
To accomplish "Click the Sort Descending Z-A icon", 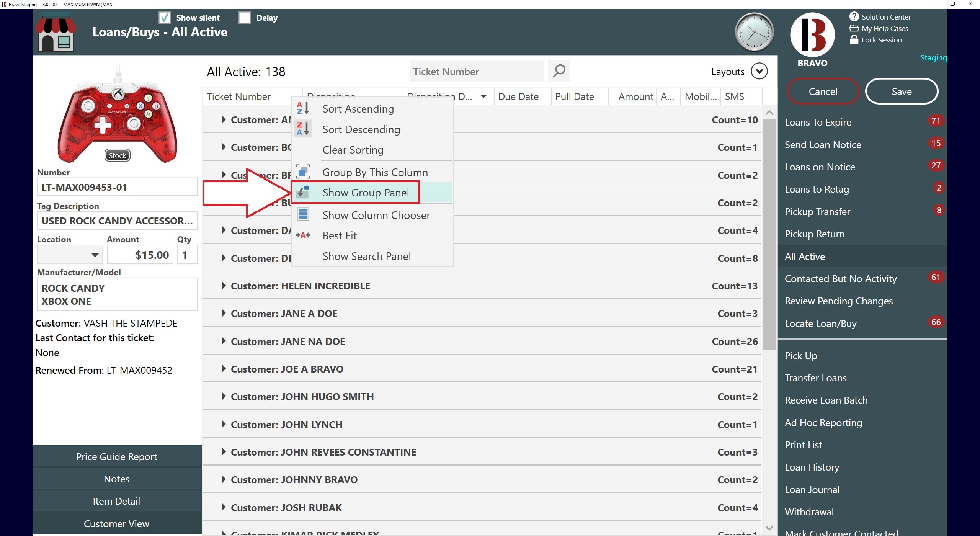I will pyautogui.click(x=303, y=129).
